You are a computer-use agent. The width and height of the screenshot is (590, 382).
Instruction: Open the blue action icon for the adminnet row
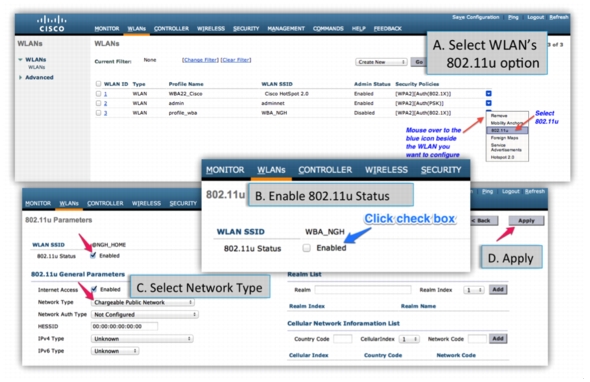pos(488,103)
